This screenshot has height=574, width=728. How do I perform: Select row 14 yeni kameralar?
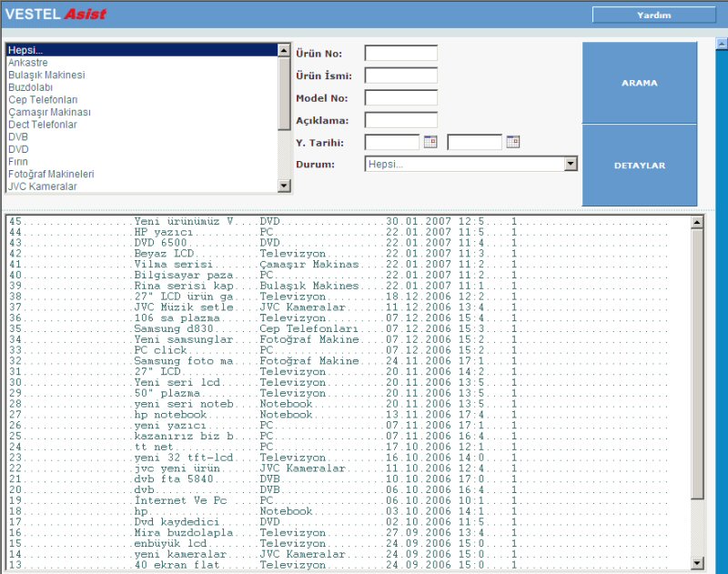[x=349, y=554]
